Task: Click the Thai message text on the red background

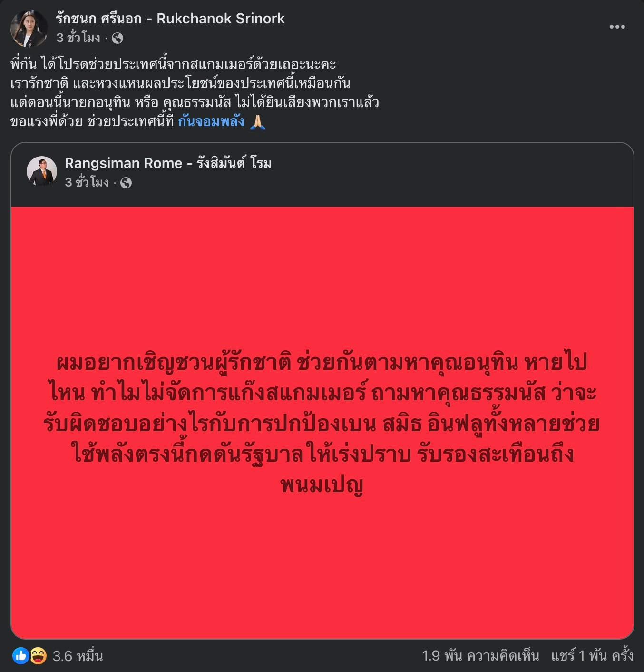Action: click(322, 423)
